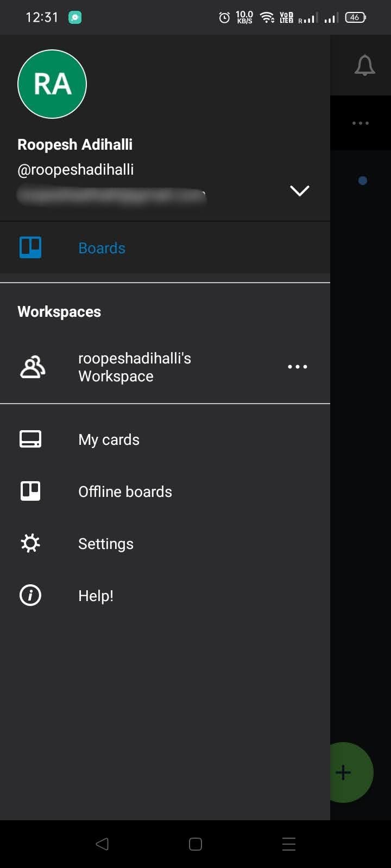391x868 pixels.
Task: Tap the My cards icon
Action: 30,439
